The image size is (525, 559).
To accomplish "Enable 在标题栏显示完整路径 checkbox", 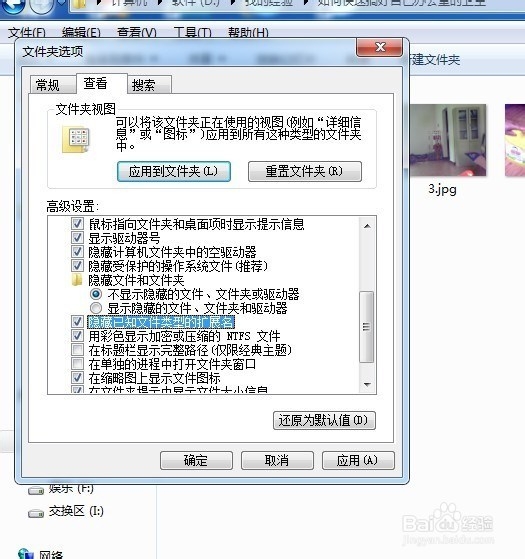I will point(77,350).
